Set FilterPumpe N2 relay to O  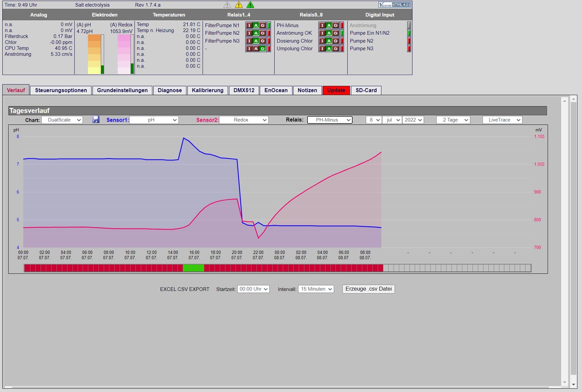[x=262, y=33]
